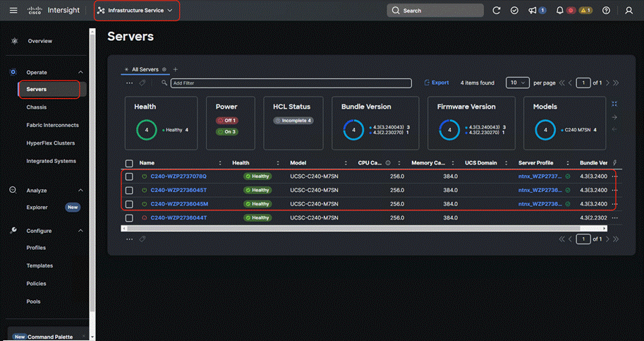Viewport: 644px width, 341px height.
Task: Open server profile for C240-WZP2737078Q row
Action: [x=540, y=177]
